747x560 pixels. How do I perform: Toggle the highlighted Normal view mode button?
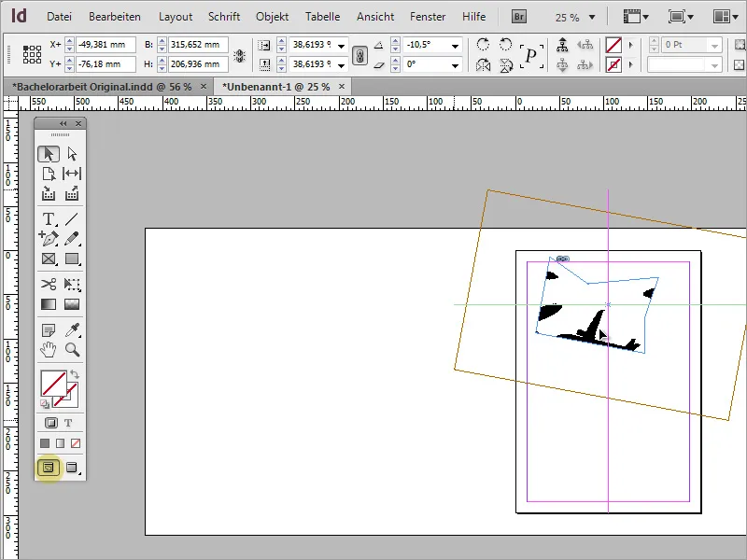(49, 467)
